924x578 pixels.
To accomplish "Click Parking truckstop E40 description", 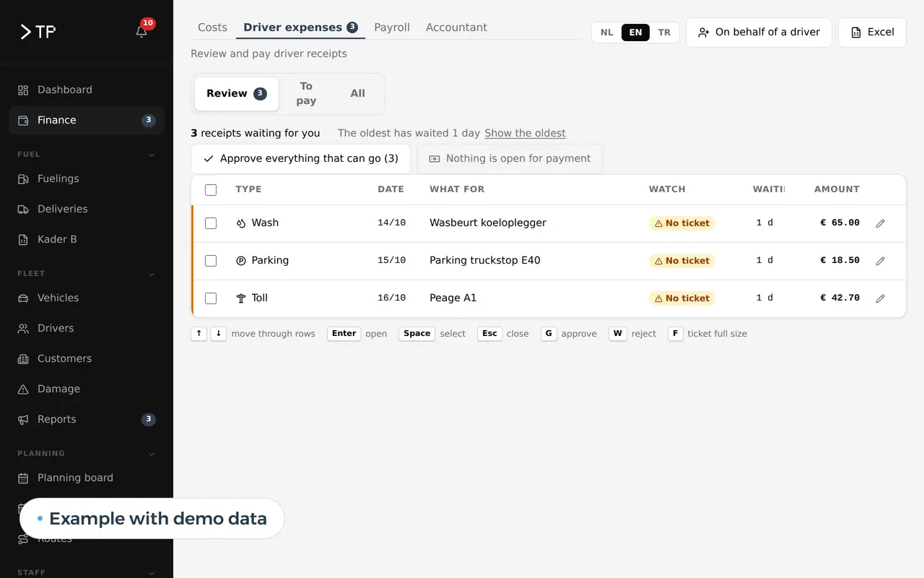I will 485,261.
